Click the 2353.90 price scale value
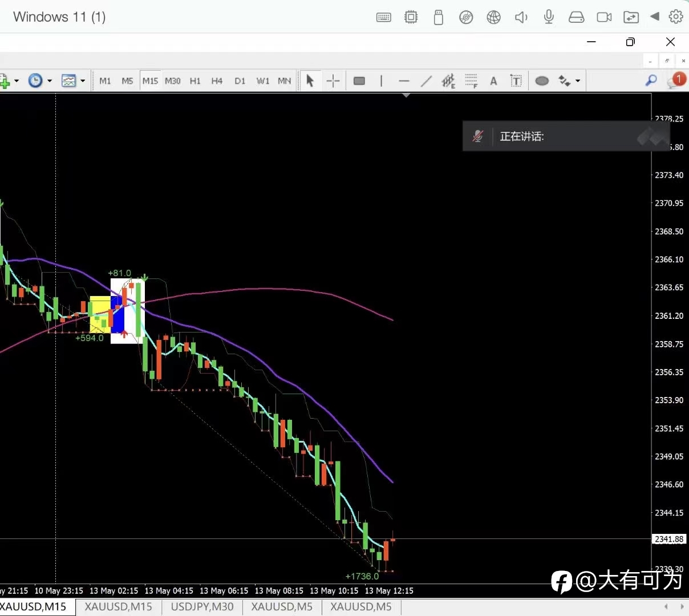The height and width of the screenshot is (616, 689). (669, 400)
